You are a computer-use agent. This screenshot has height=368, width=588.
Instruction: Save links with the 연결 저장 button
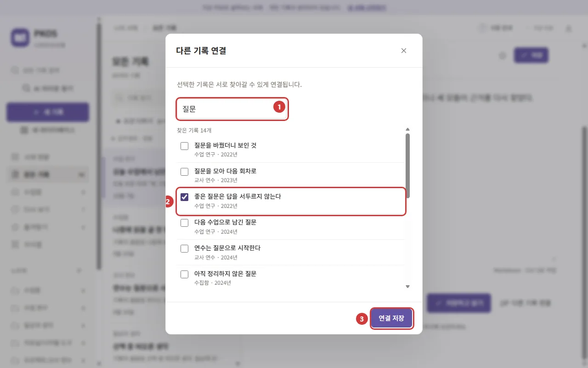tap(391, 318)
